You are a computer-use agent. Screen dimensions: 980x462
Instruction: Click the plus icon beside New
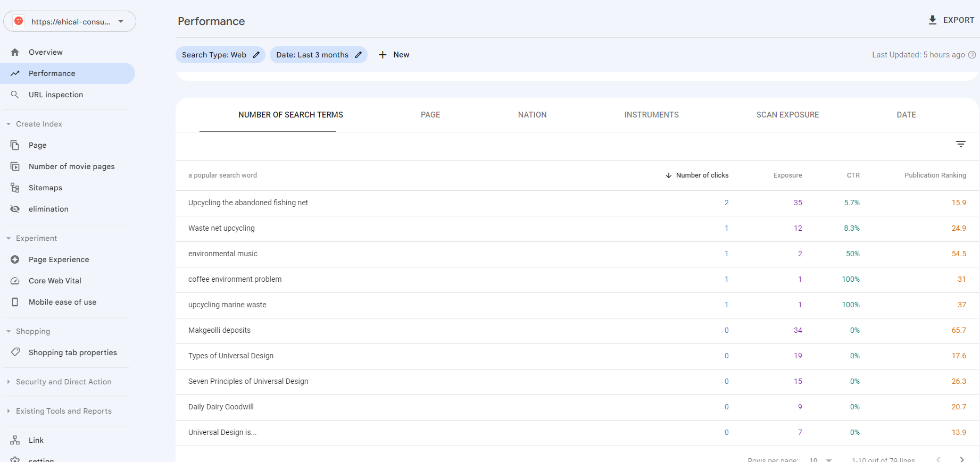[383, 55]
